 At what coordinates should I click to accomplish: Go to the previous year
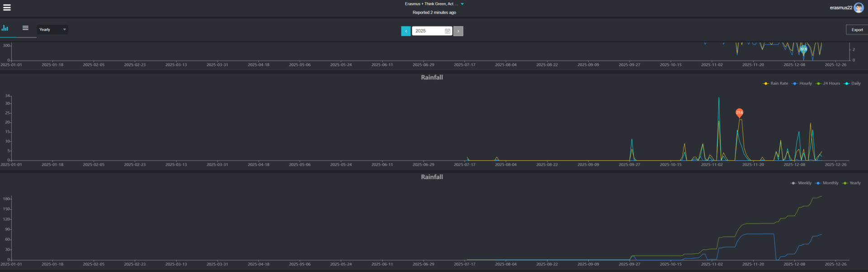406,31
